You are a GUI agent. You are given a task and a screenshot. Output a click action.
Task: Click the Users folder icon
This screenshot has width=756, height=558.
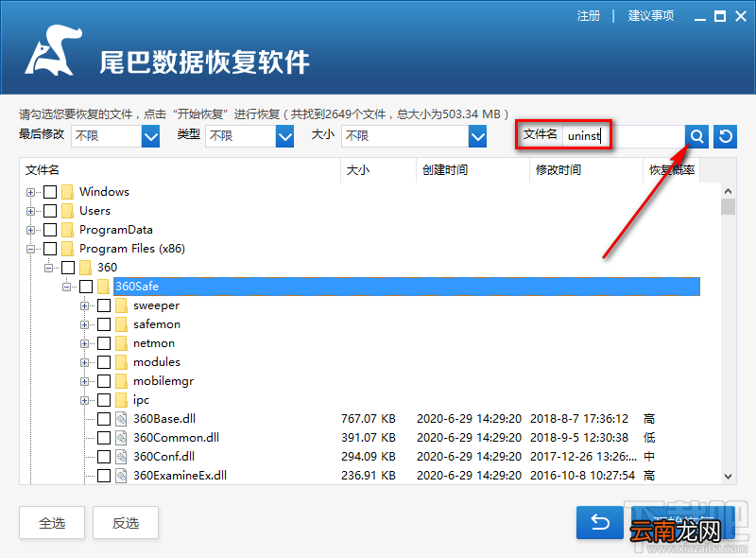tap(67, 211)
